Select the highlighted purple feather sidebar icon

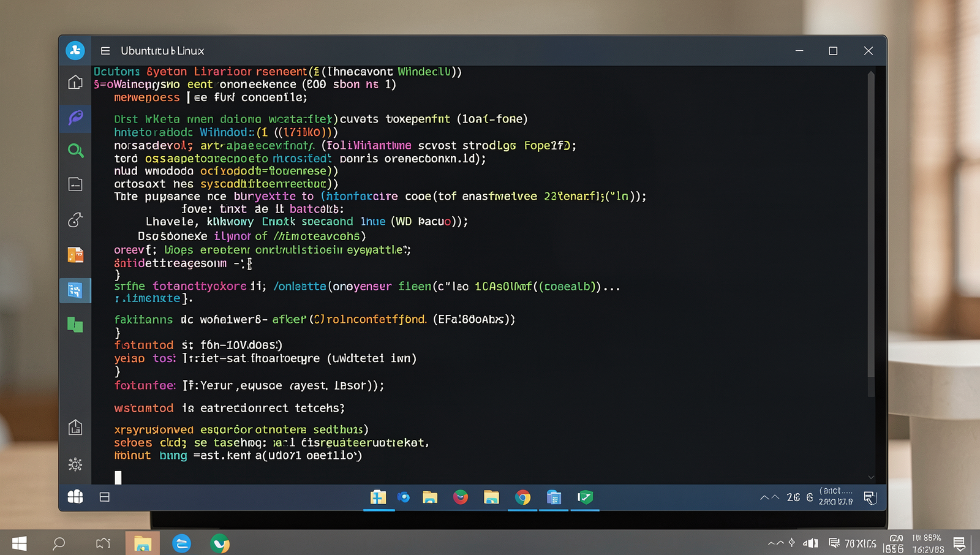click(75, 117)
